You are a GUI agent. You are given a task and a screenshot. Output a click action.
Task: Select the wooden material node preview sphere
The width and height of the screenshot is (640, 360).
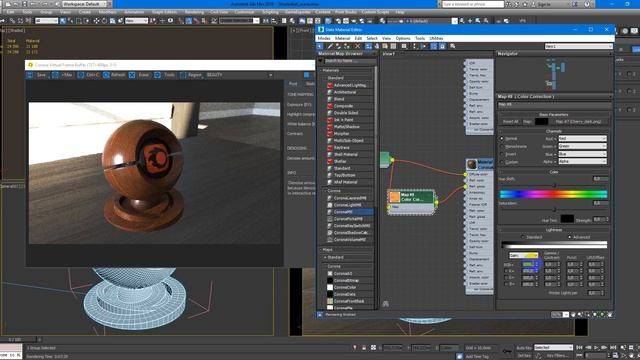coord(472,164)
